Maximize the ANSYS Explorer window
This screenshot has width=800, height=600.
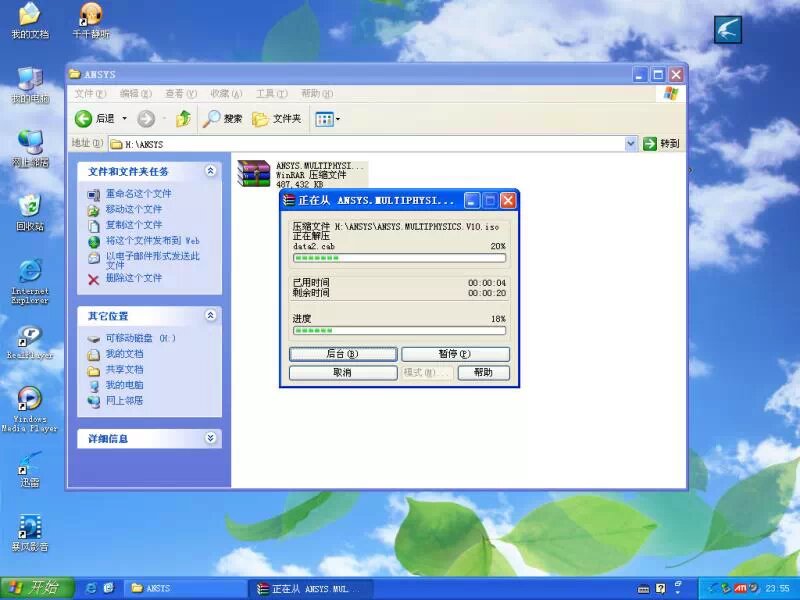[658, 75]
